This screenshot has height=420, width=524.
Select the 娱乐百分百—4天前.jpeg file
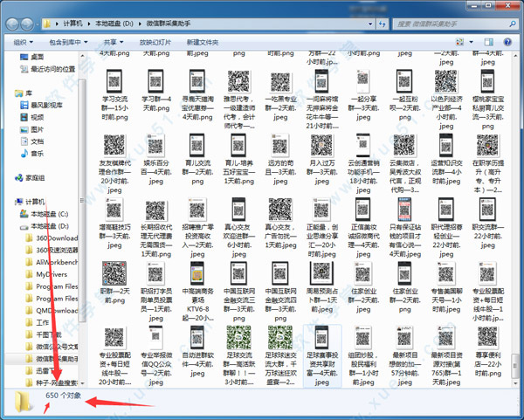(156, 160)
